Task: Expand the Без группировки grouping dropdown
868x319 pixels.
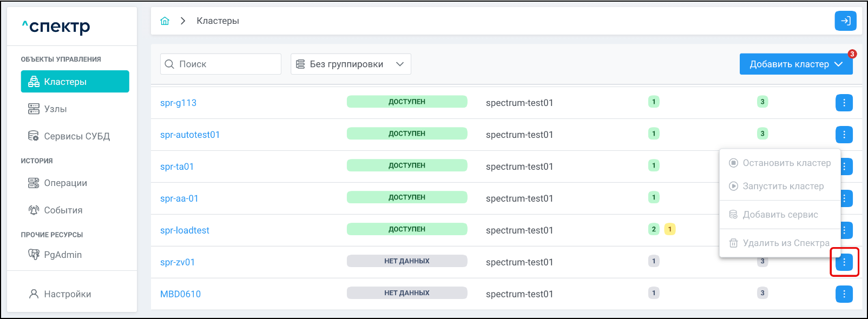Action: pyautogui.click(x=351, y=64)
